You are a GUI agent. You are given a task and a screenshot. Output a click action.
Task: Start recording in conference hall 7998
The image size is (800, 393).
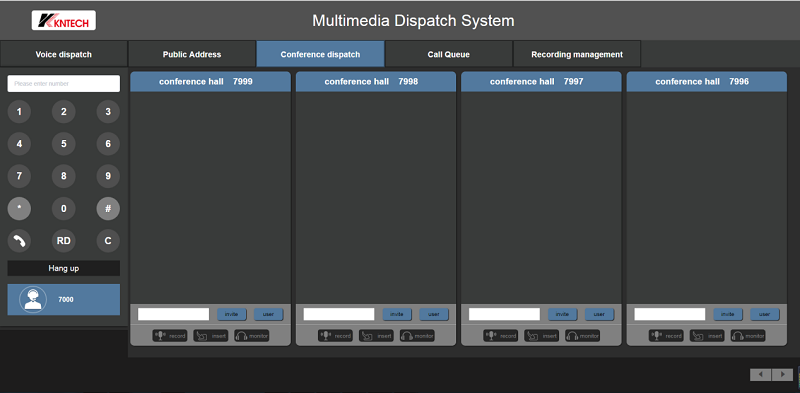[x=335, y=336]
